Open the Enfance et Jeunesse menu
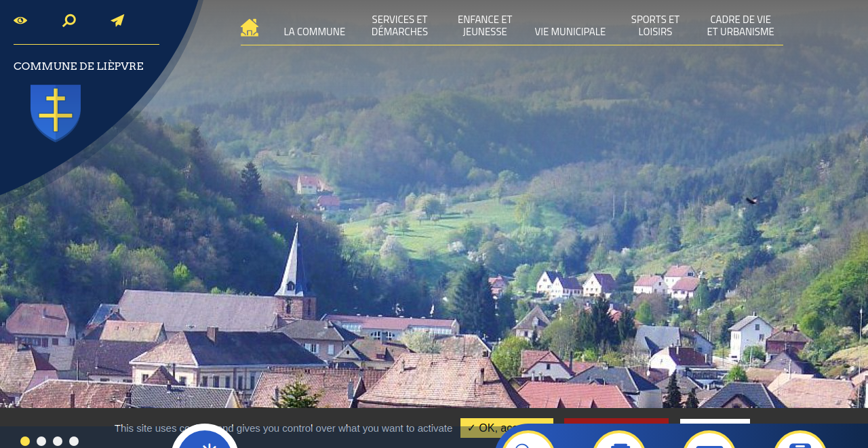The height and width of the screenshot is (448, 868). 485,25
